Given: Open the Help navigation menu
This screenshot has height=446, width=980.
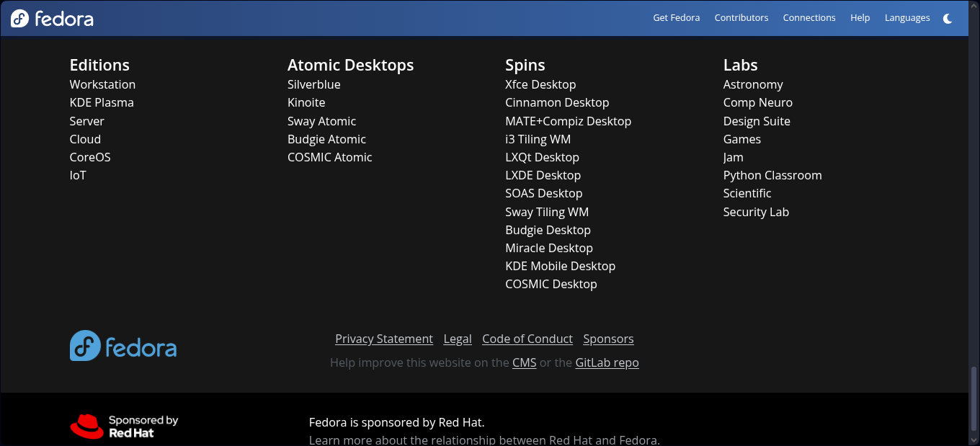Looking at the screenshot, I should [860, 18].
